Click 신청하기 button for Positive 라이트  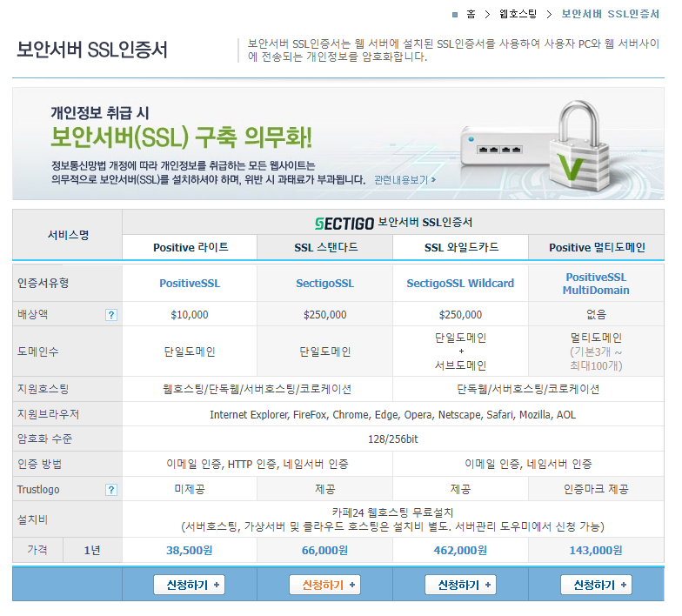click(190, 585)
